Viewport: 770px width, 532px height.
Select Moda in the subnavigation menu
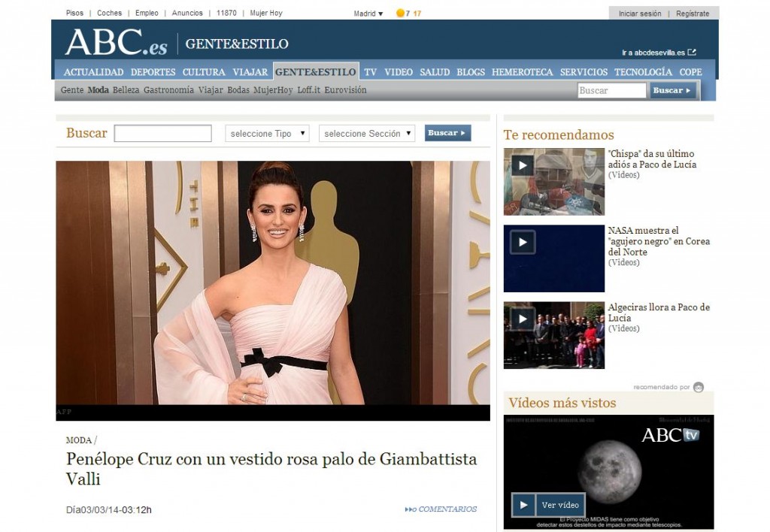coord(99,89)
